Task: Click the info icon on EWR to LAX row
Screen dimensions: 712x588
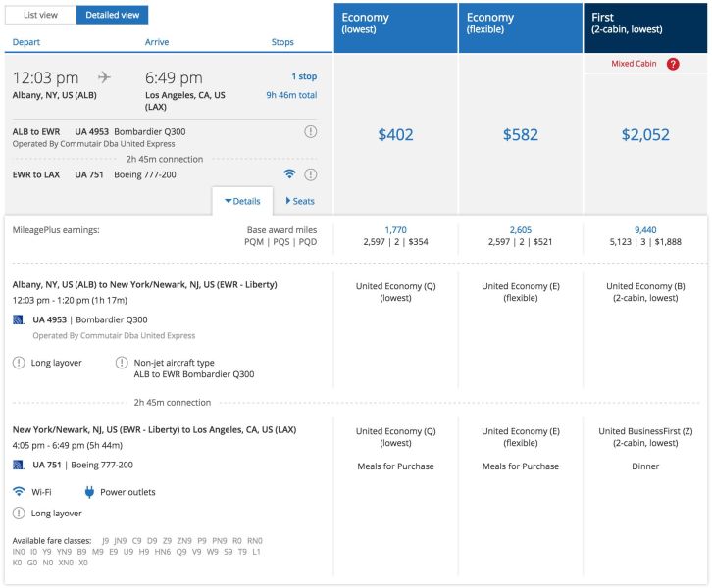Action: (311, 174)
